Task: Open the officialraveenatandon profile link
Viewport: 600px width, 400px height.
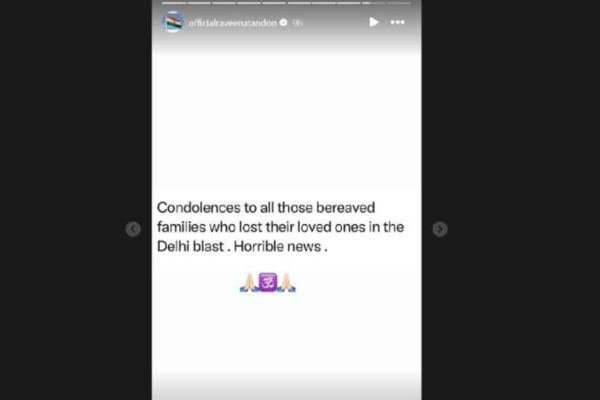Action: (x=233, y=23)
